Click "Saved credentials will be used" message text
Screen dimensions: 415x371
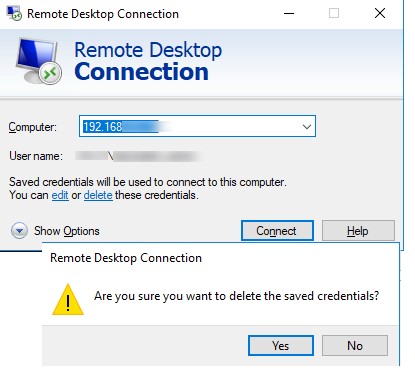click(x=148, y=182)
